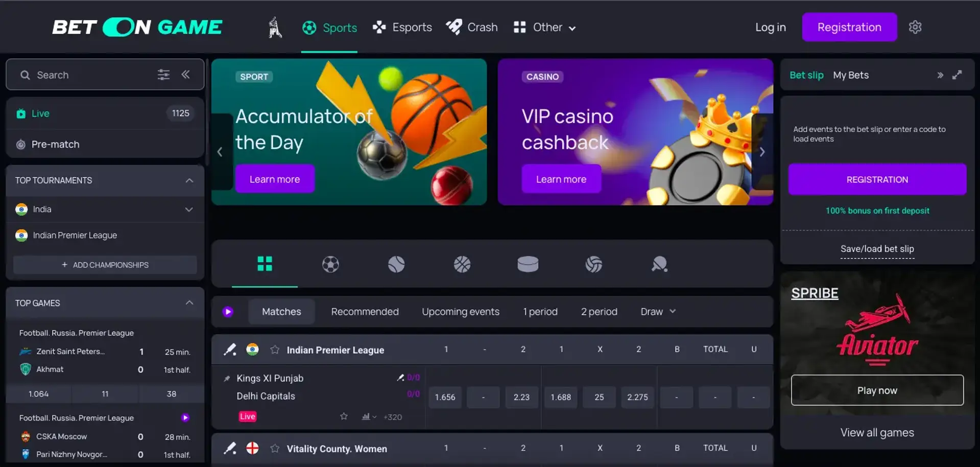Screen dimensions: 980x467
Task: Select the volleyball sport icon
Action: coord(593,264)
